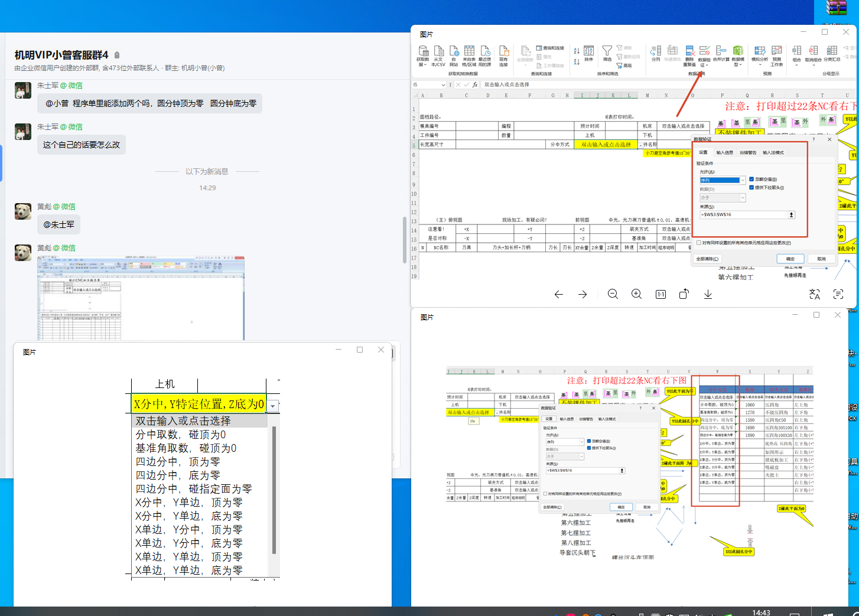
Task: Switch to 输入信息 tab in bottom dialog
Action: 567,419
